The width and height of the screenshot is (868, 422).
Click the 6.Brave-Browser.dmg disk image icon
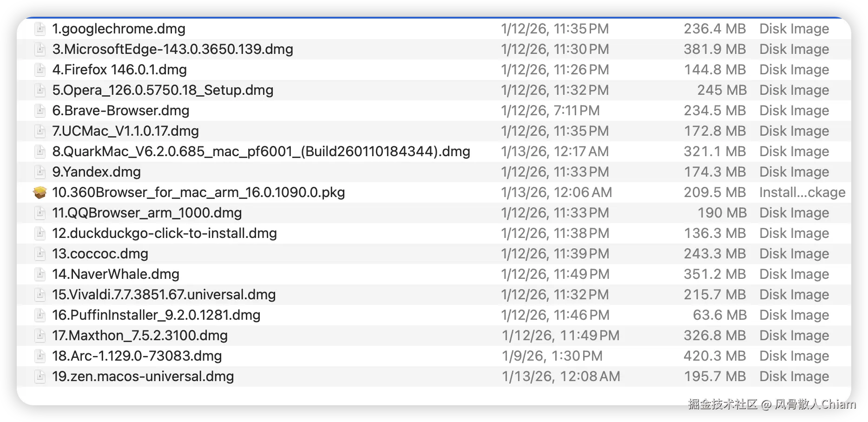40,111
